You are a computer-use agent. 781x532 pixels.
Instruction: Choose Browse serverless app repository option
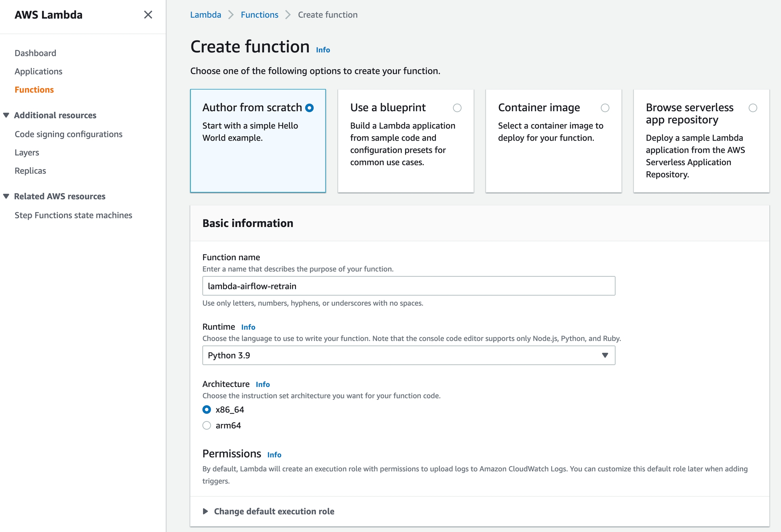pos(753,108)
